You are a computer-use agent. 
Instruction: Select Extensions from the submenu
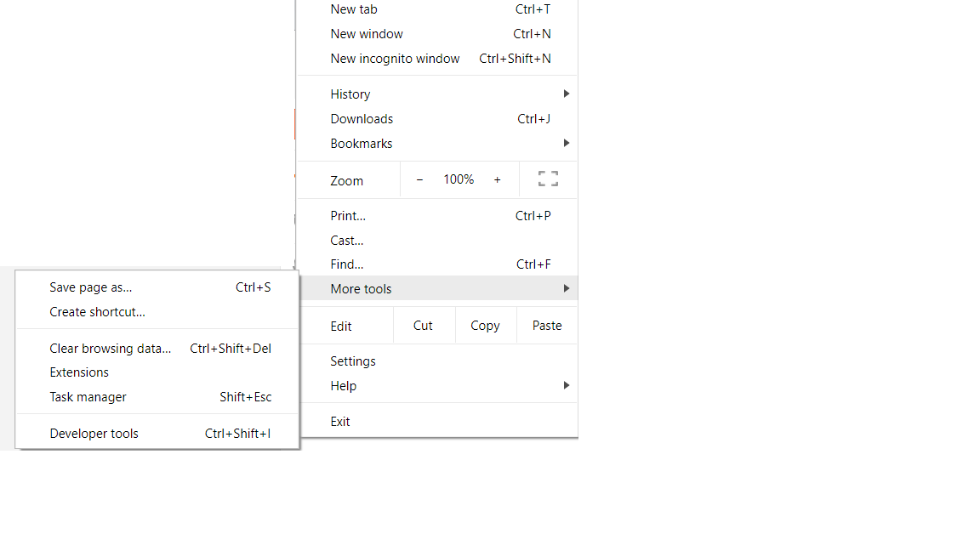coord(79,372)
